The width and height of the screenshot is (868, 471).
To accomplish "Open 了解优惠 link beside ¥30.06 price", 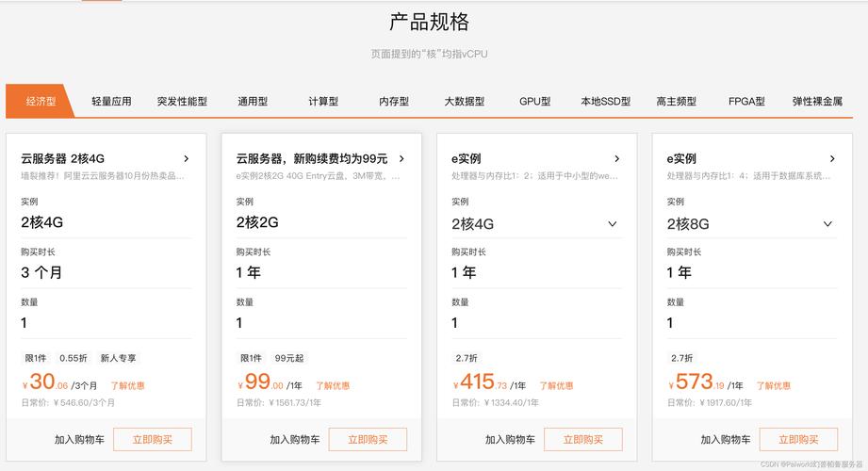I will point(127,386).
